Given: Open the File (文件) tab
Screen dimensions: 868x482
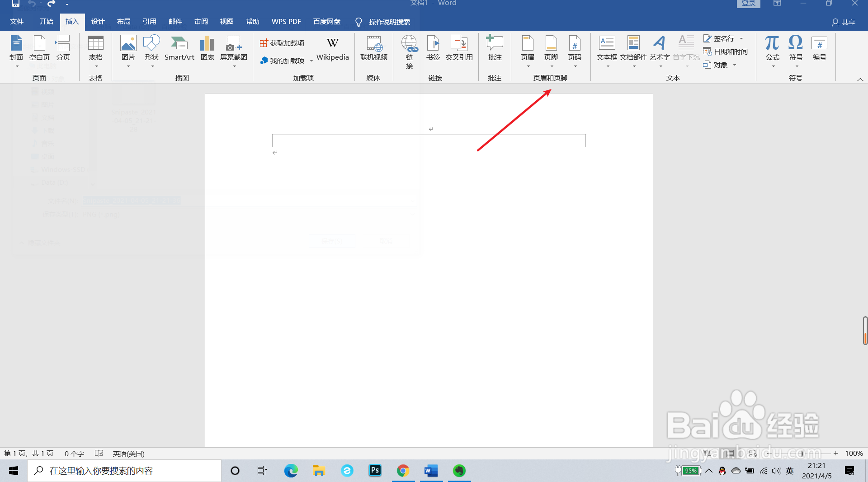Looking at the screenshot, I should [17, 22].
